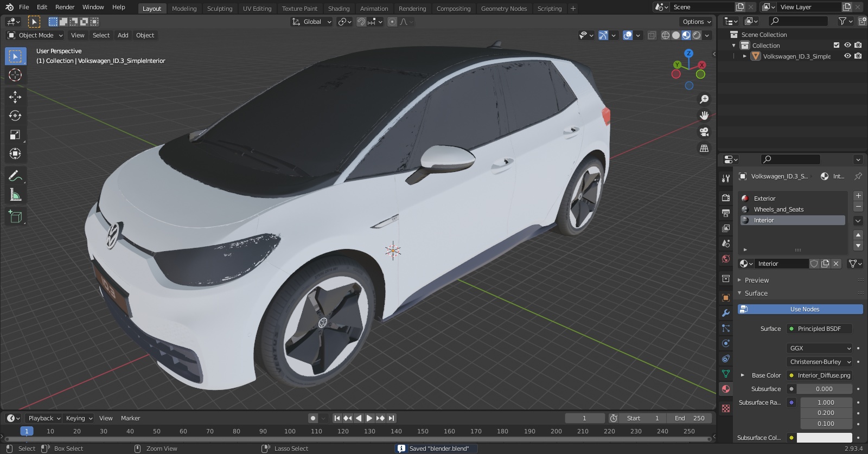Switch to Shading workspace tab
The image size is (868, 454).
[339, 9]
